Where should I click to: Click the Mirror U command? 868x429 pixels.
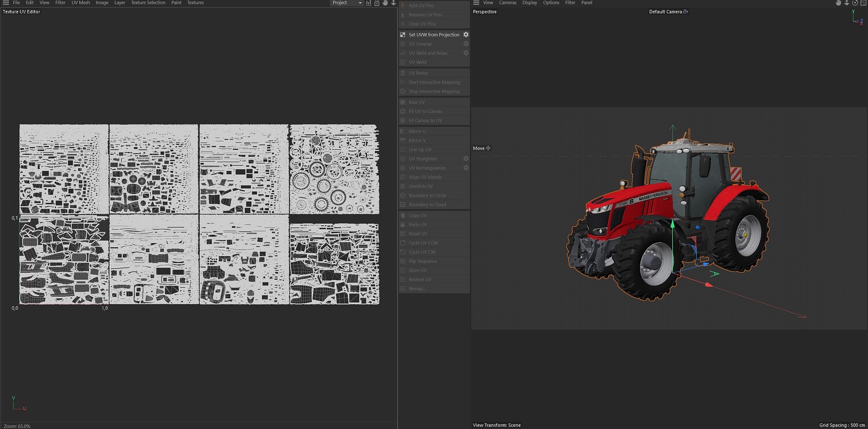click(434, 131)
